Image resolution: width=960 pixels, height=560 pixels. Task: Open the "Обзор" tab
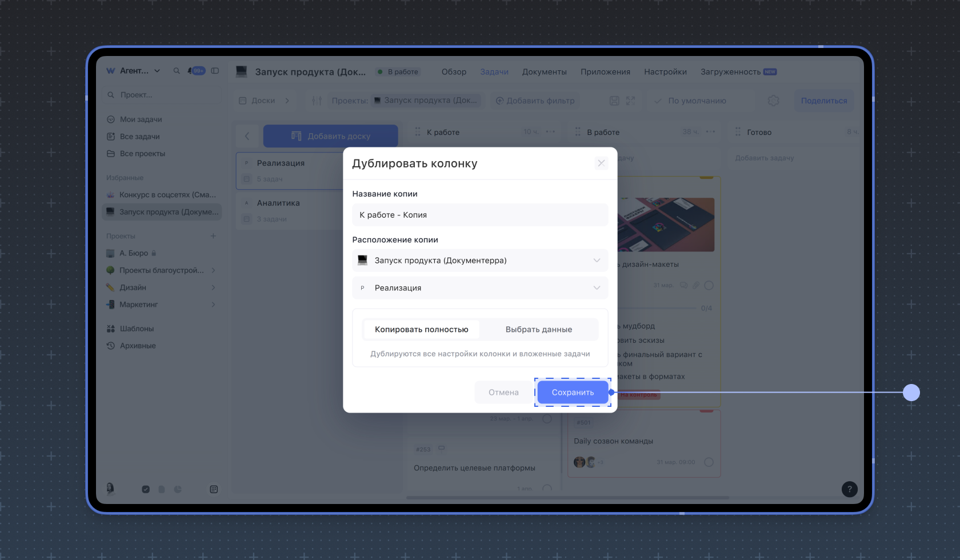coord(454,72)
